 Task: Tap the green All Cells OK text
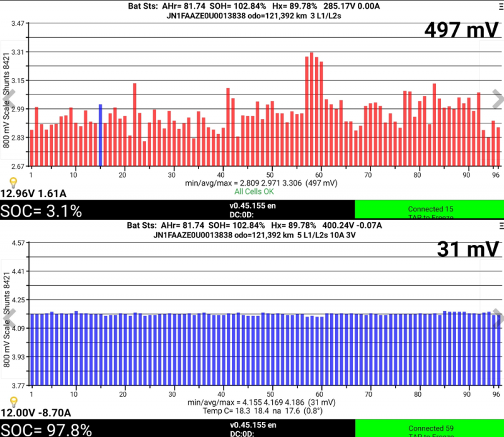(254, 191)
